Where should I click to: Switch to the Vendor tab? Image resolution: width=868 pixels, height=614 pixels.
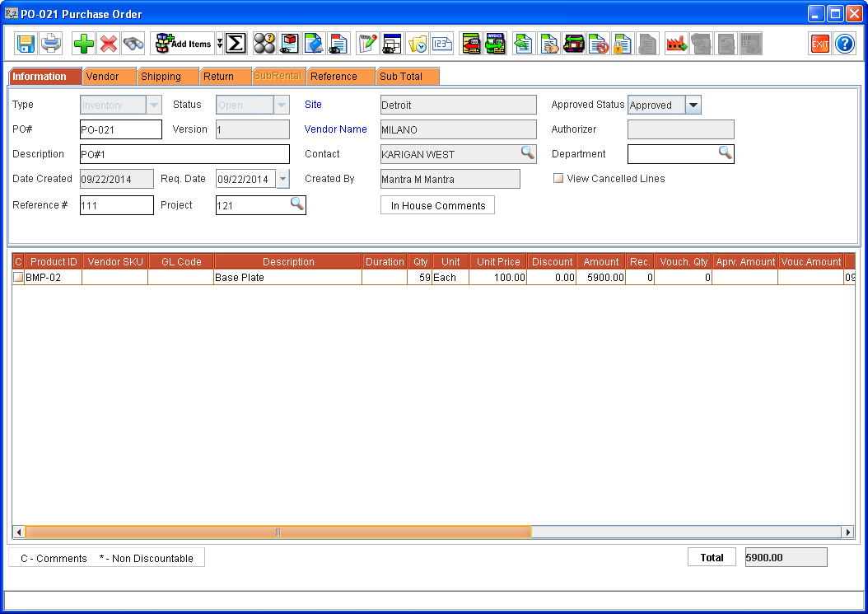tap(109, 76)
